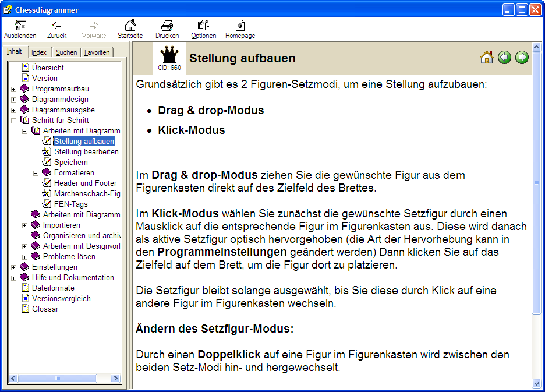The image size is (545, 392).
Task: Click the book icon beside Programmaufbau
Action: click(24, 89)
